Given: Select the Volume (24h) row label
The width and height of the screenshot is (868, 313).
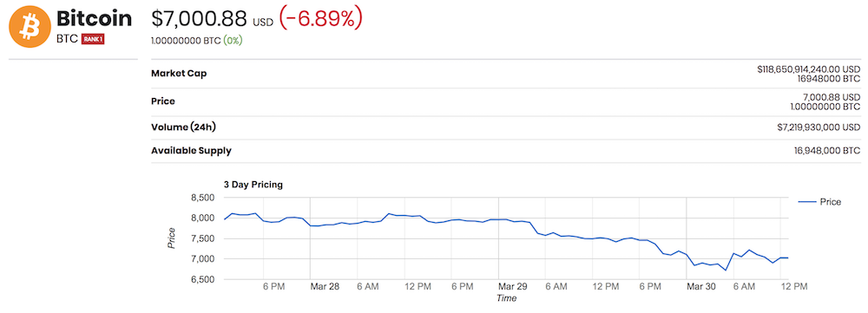Looking at the screenshot, I should click(x=183, y=127).
